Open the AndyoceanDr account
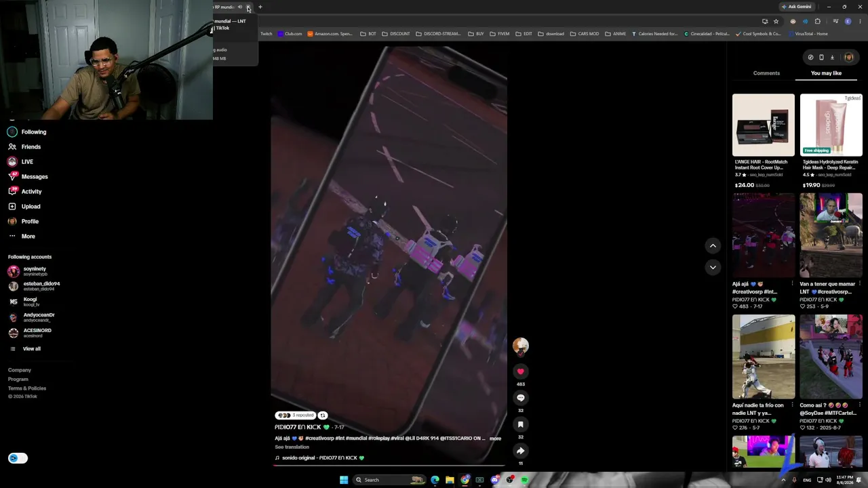868x488 pixels. point(31,317)
